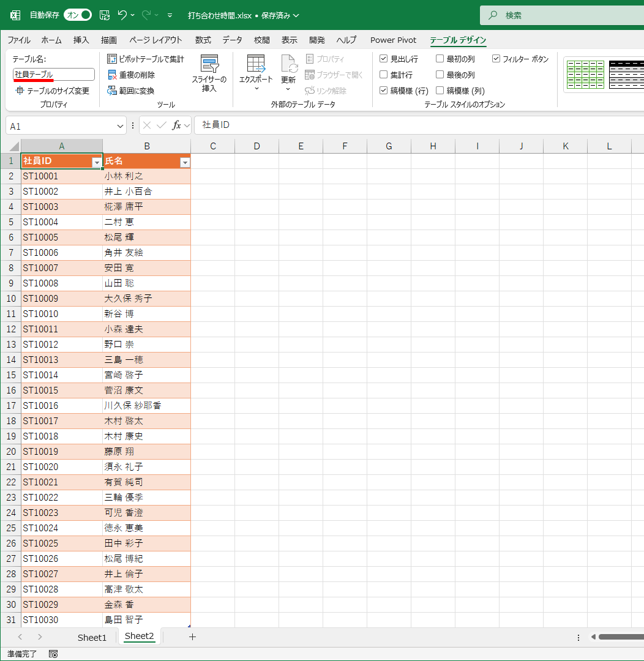Viewport: 644px width, 661px height.
Task: Click the Excel app icon in title bar
Action: point(15,15)
